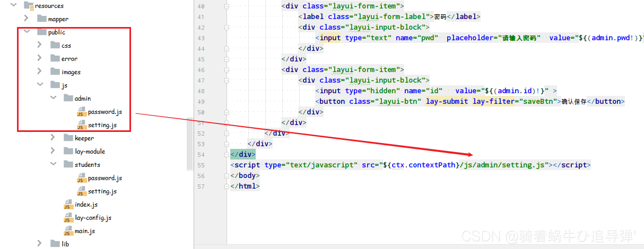
Task: Click the mapper folder icon
Action: click(42, 19)
